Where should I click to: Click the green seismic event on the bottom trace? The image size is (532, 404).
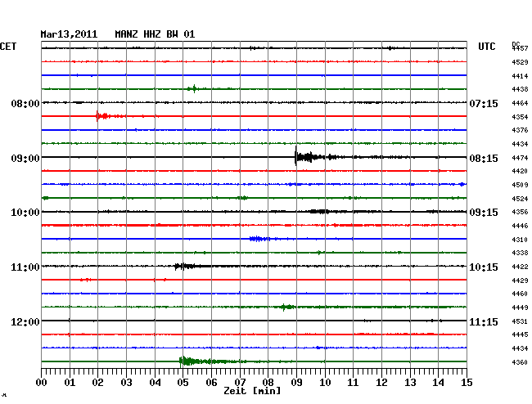(188, 361)
